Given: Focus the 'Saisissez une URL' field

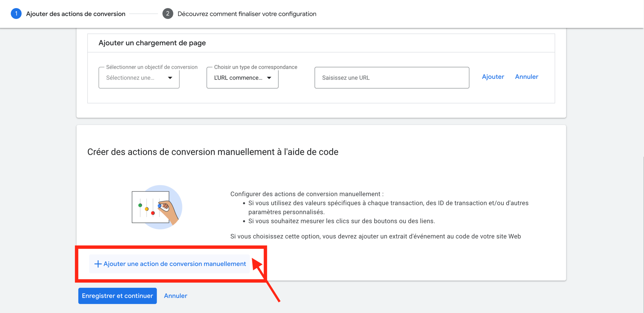Looking at the screenshot, I should (x=391, y=78).
